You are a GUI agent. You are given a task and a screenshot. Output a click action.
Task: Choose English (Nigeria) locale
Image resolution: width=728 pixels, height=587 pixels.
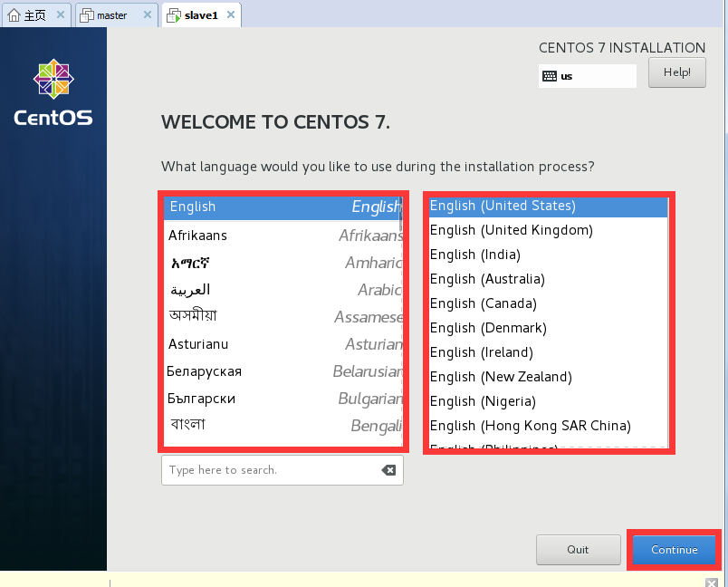[548, 401]
